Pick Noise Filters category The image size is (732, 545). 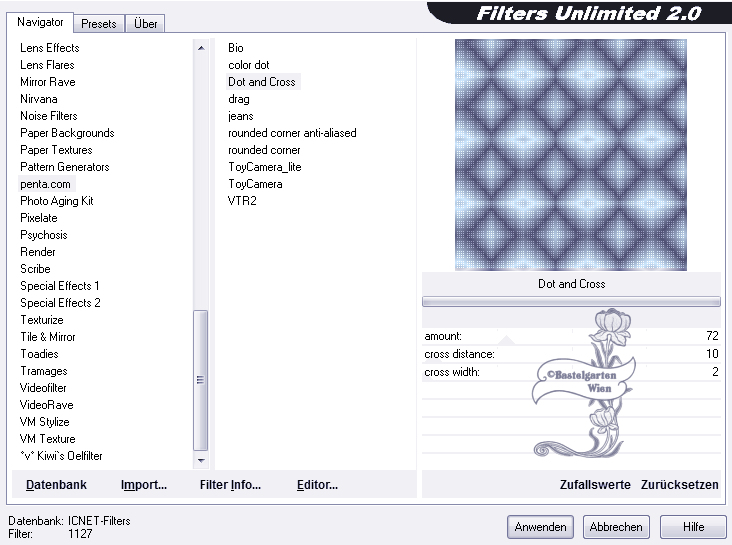pos(49,116)
